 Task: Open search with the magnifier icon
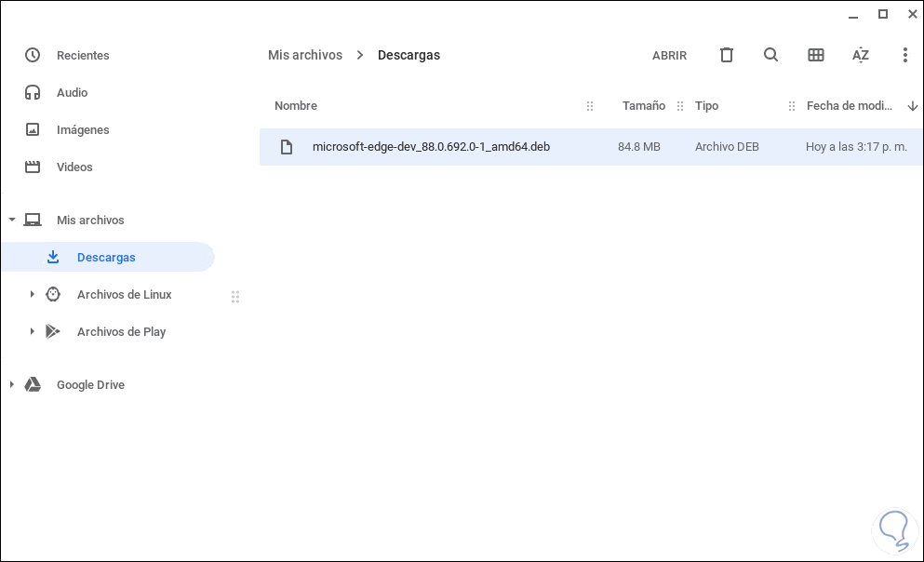click(x=770, y=55)
